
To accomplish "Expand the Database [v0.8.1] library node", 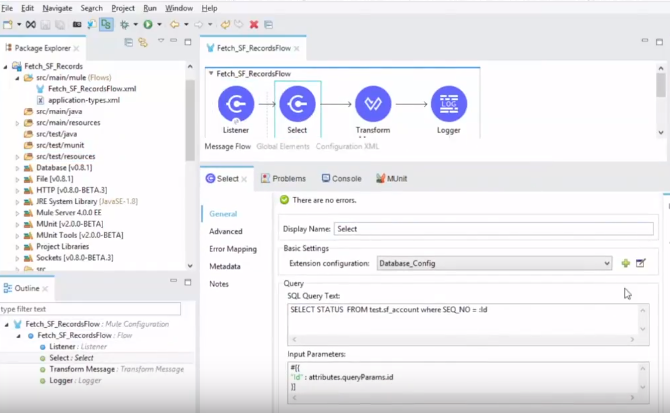I will point(19,168).
